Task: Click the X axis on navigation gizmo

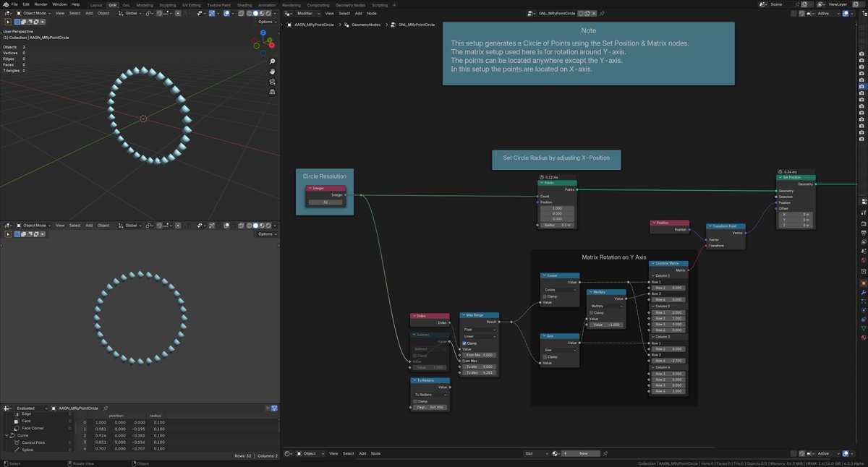Action: point(272,45)
